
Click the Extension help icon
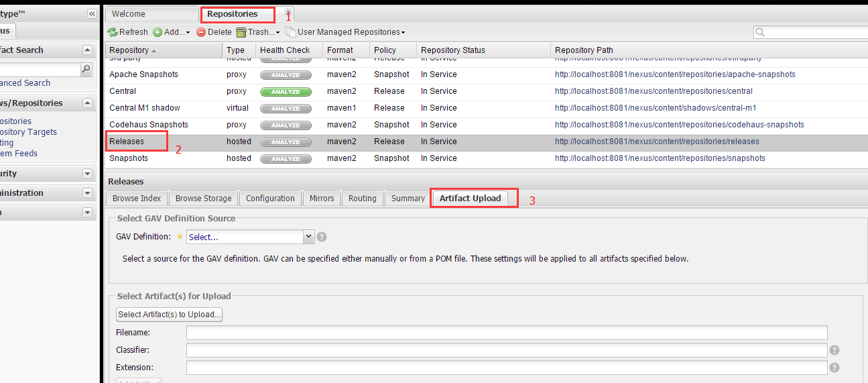click(834, 368)
